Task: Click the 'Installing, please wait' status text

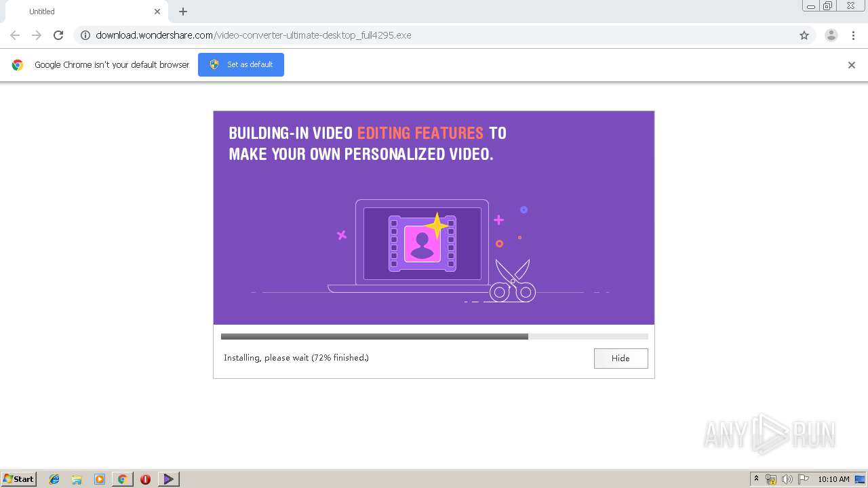Action: [296, 358]
